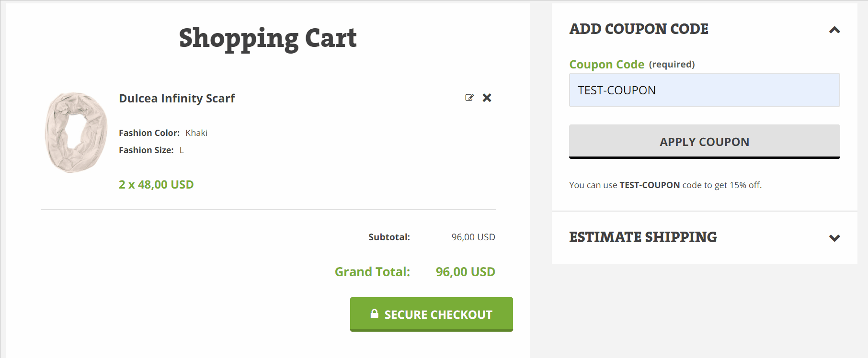Open the Dulcea Infinity Scarf product link
The image size is (868, 358).
[177, 98]
